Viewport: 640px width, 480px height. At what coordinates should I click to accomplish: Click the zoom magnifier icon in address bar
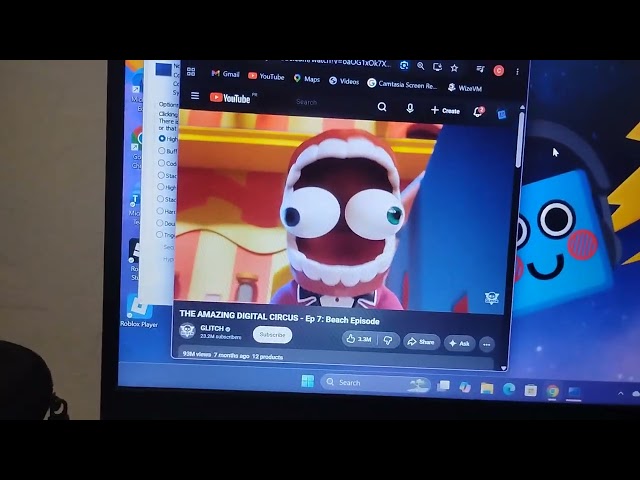(x=420, y=66)
